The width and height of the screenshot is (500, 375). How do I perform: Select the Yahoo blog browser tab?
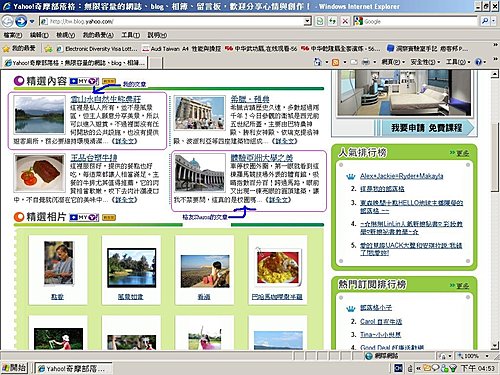coord(75,63)
